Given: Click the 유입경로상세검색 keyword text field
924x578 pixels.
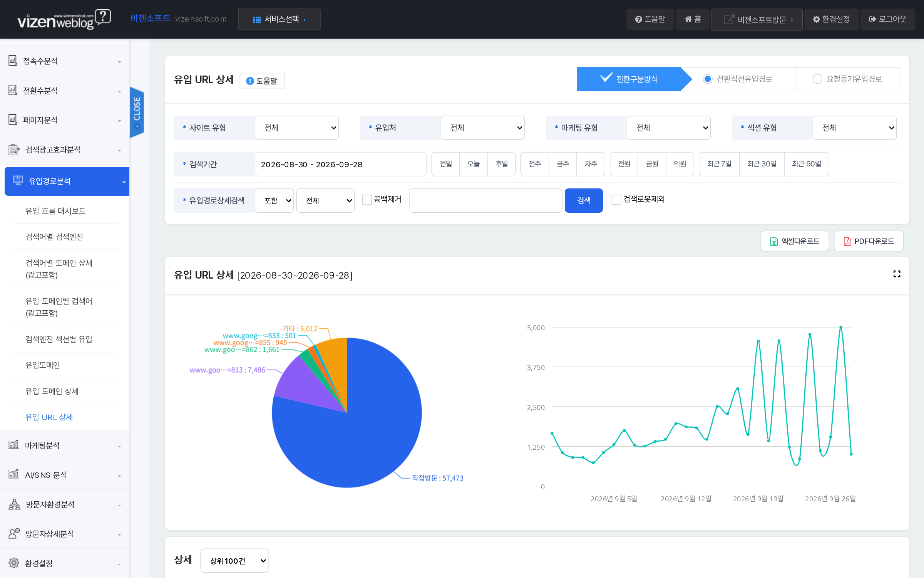Looking at the screenshot, I should [486, 200].
